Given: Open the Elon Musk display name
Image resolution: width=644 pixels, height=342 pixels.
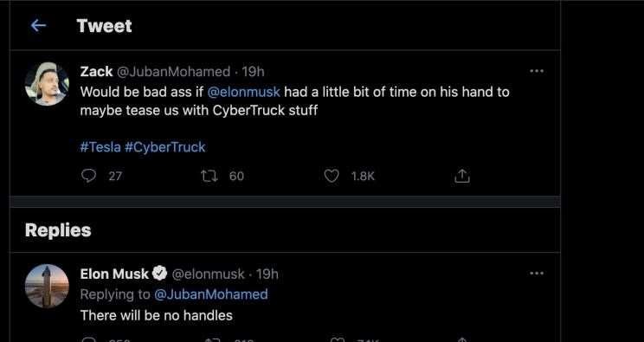Looking at the screenshot, I should 114,274.
